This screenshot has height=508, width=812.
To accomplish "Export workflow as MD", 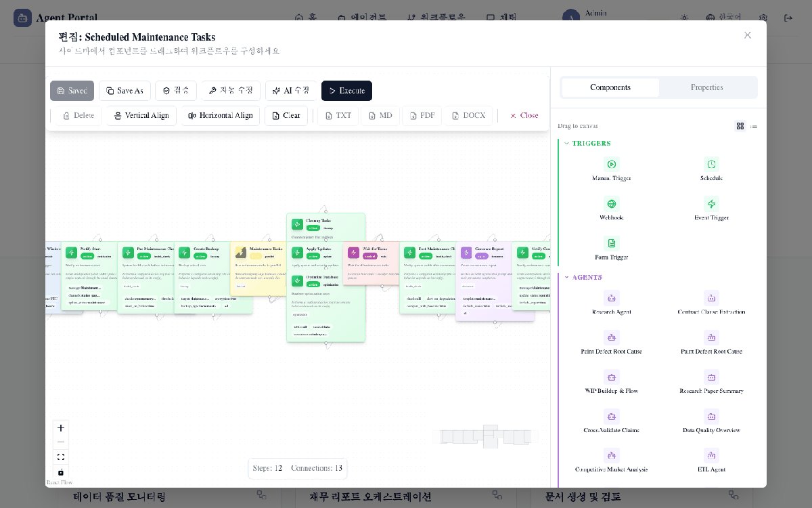I will [380, 116].
